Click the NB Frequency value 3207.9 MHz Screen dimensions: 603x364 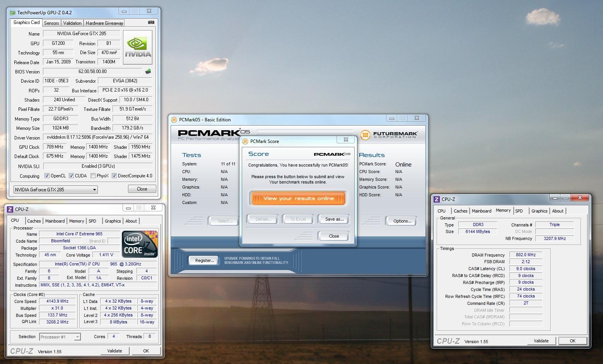click(x=554, y=238)
